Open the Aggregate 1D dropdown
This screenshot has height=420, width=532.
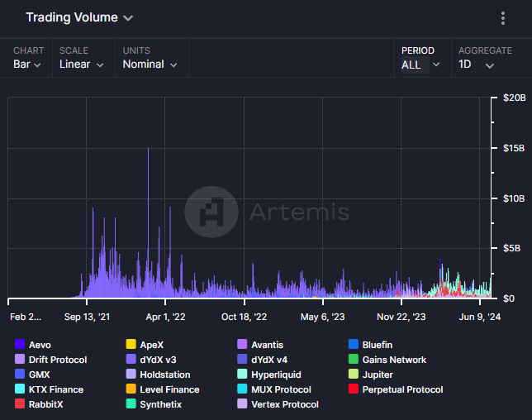pos(476,64)
